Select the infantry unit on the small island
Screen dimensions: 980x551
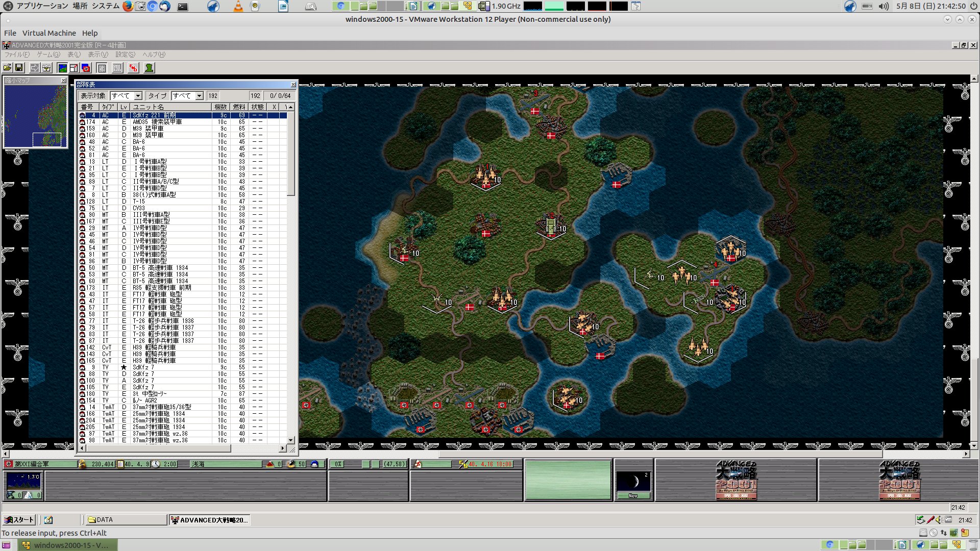click(568, 397)
